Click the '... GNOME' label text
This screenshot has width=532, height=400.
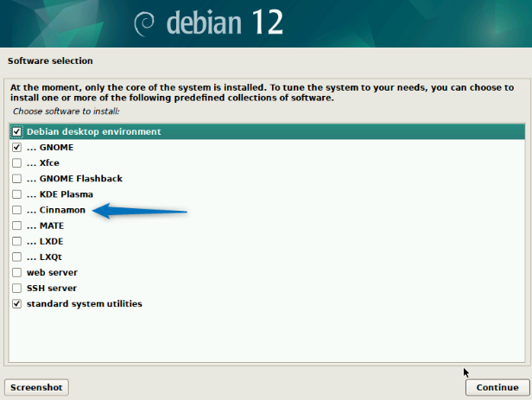[50, 147]
